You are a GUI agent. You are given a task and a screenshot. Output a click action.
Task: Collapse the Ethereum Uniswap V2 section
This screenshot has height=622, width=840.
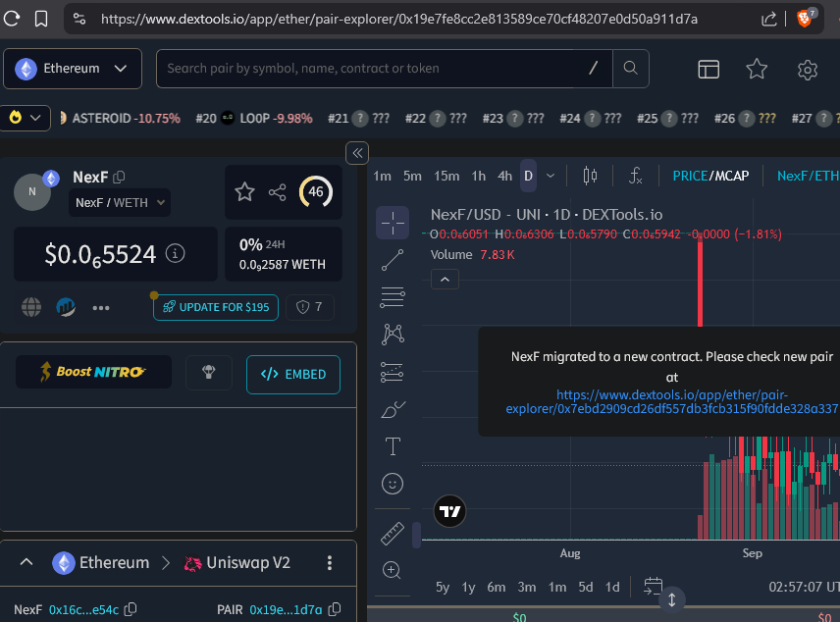(x=26, y=562)
